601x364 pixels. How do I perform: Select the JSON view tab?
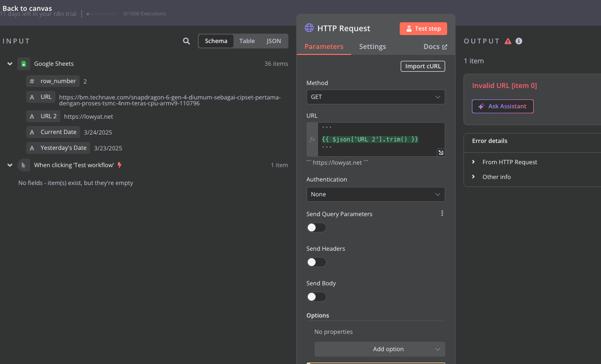274,41
